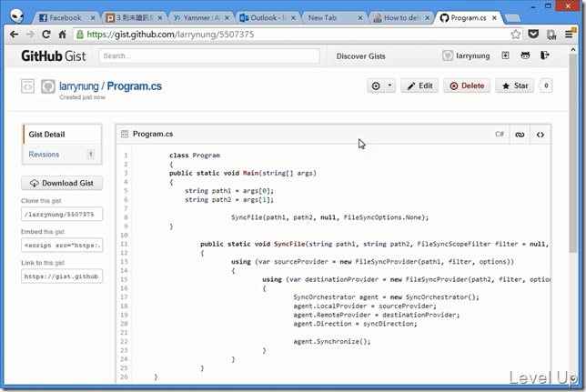Bookmark this page with the star icon
Image resolution: width=586 pixels, height=392 pixels.
tap(515, 35)
